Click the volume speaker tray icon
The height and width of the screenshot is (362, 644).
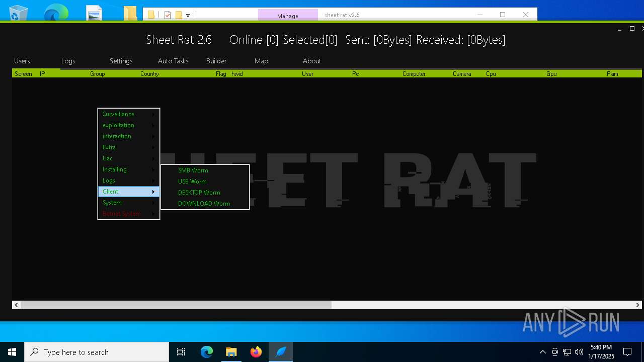(579, 352)
